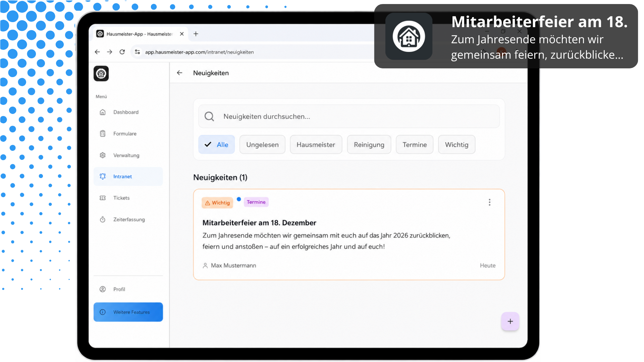Open the Mitarbeiterfeier notification popup
This screenshot has height=362, width=644.
[506, 36]
